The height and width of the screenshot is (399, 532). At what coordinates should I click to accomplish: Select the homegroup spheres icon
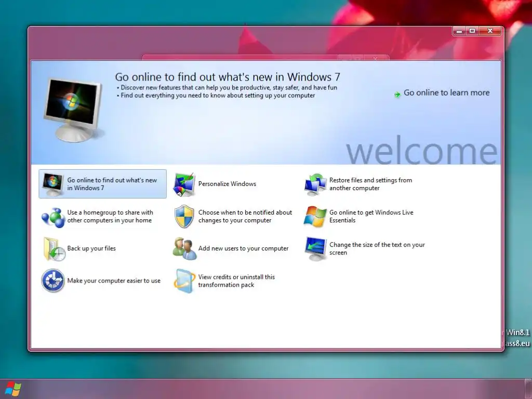point(53,217)
